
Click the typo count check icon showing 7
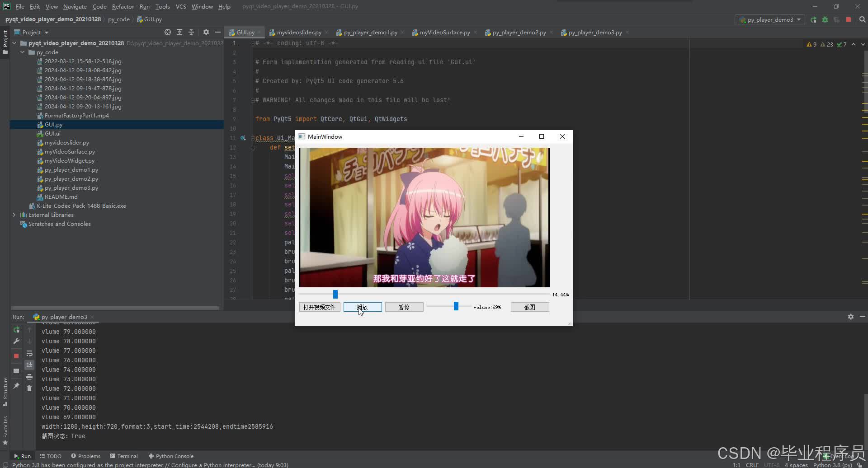842,44
